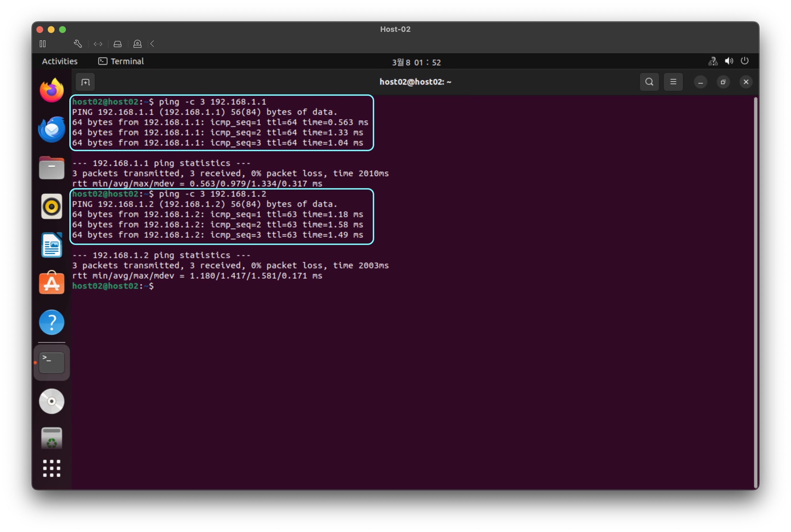Launch Firefox from the dock
This screenshot has width=791, height=532.
coord(51,90)
